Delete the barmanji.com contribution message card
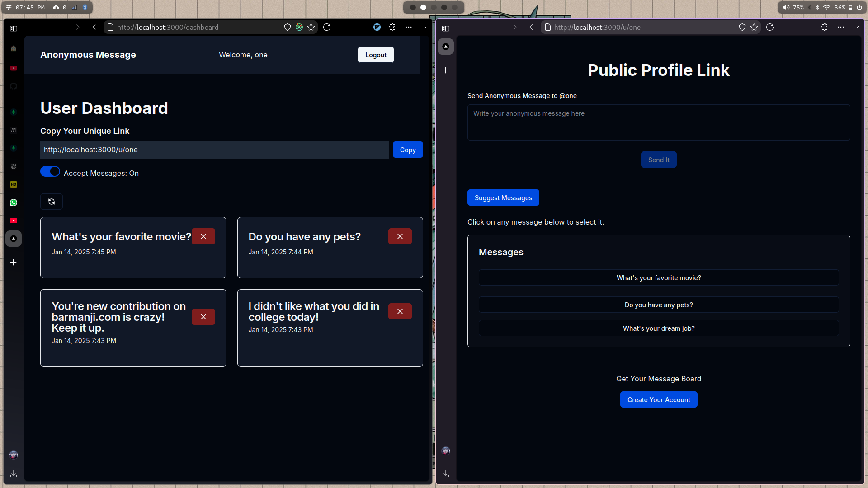 (203, 317)
